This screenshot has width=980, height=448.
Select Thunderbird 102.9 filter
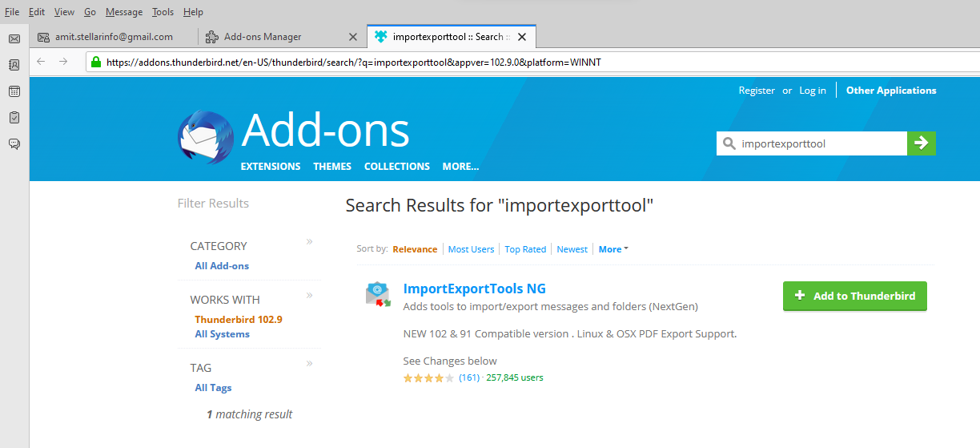coord(239,319)
